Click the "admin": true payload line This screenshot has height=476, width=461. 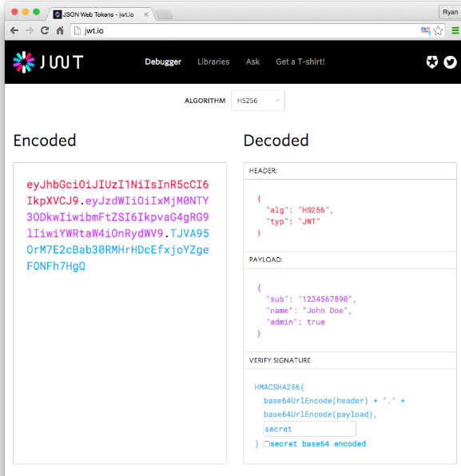(x=296, y=322)
